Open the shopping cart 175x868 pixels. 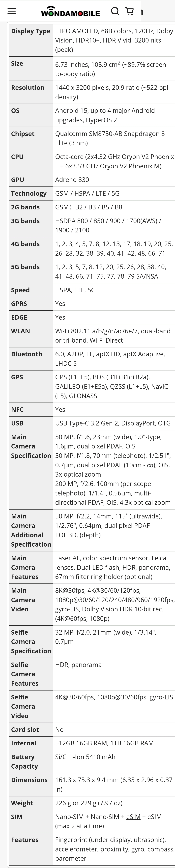coord(129,11)
